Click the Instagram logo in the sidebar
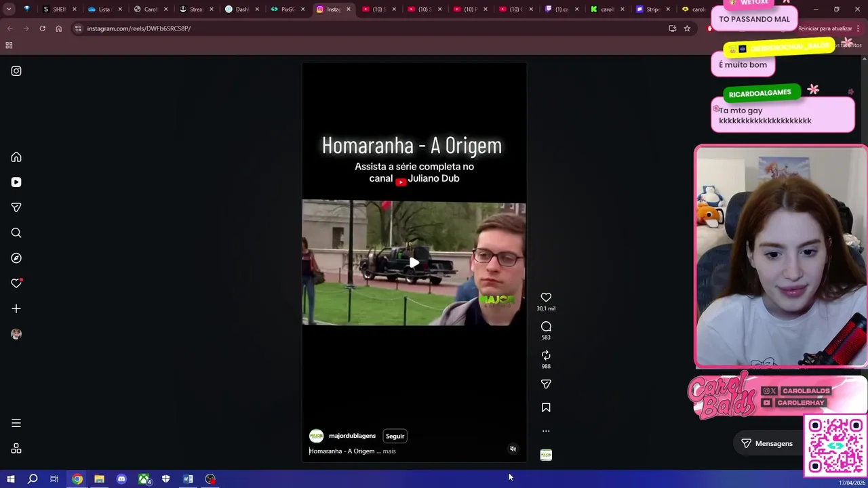The height and width of the screenshot is (488, 868). [x=16, y=71]
